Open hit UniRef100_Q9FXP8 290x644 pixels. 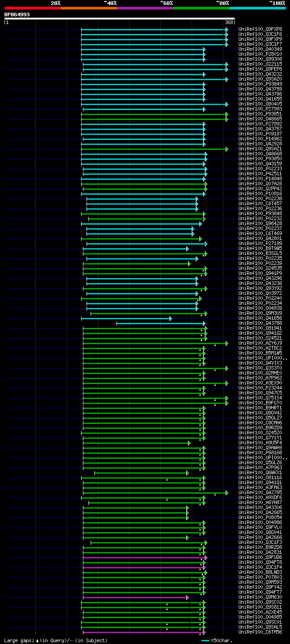coord(260,29)
